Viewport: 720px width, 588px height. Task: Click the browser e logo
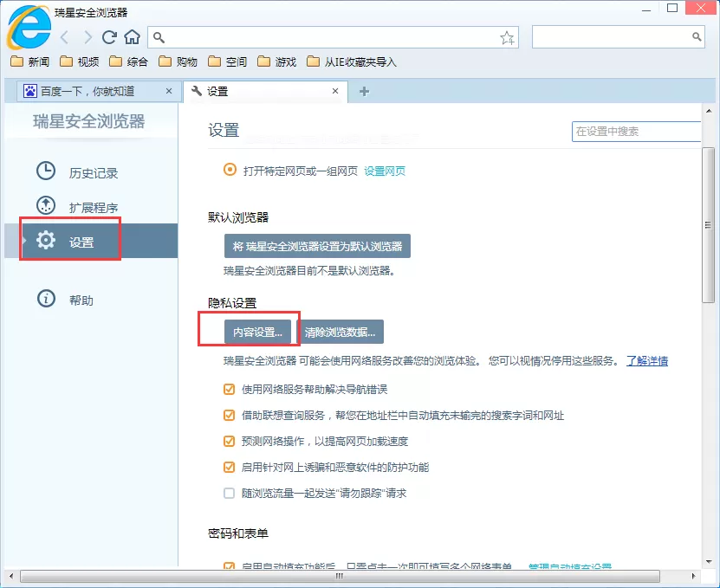coord(29,28)
